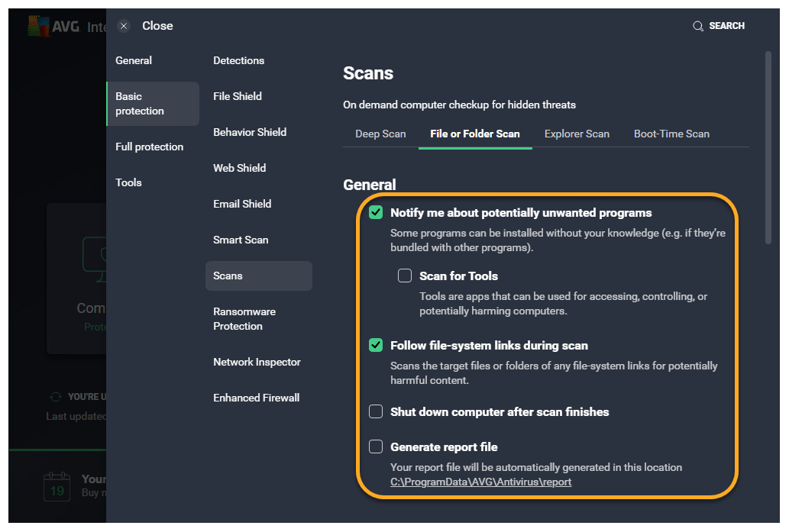Tick the Generate report file checkbox
The width and height of the screenshot is (789, 532).
(376, 447)
